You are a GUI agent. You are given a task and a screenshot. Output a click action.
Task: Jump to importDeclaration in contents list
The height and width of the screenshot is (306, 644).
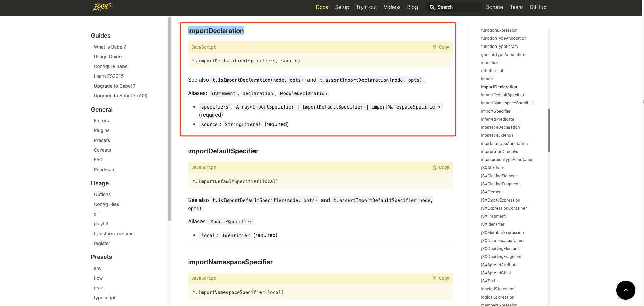(x=499, y=87)
